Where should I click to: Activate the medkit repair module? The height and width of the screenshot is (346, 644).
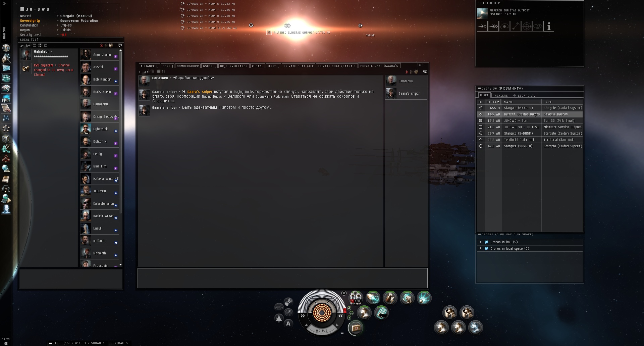pyautogui.click(x=356, y=328)
